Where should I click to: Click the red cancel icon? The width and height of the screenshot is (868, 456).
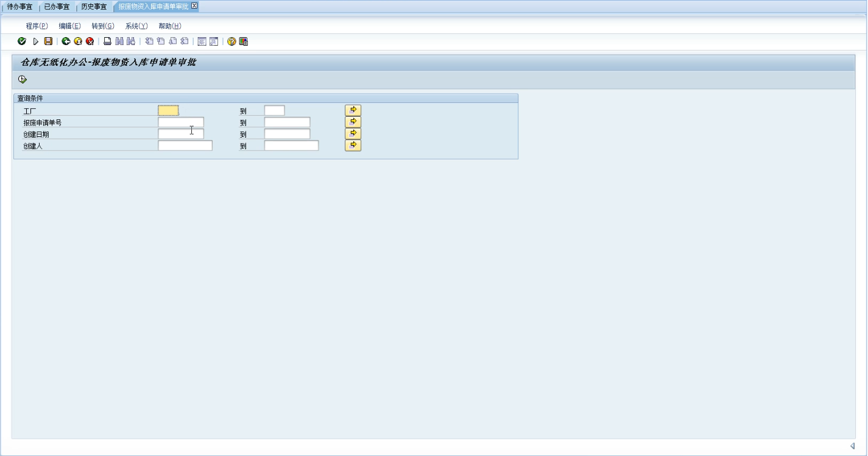click(x=90, y=41)
